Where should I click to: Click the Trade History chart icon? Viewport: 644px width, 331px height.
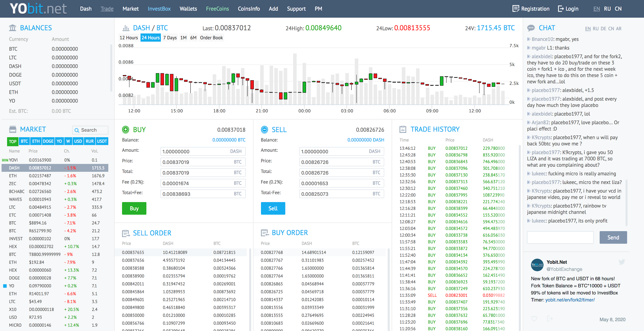pyautogui.click(x=403, y=129)
